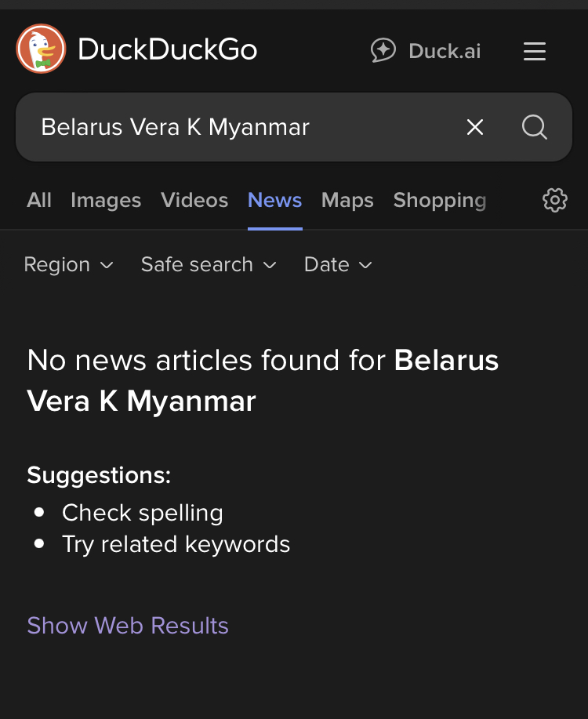
Task: Clear the search query with the X icon
Action: coord(474,127)
